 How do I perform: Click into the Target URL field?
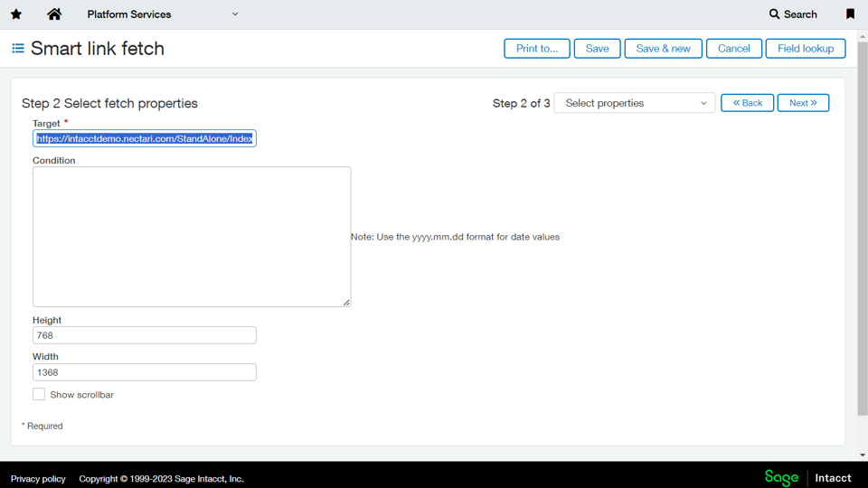tap(145, 138)
